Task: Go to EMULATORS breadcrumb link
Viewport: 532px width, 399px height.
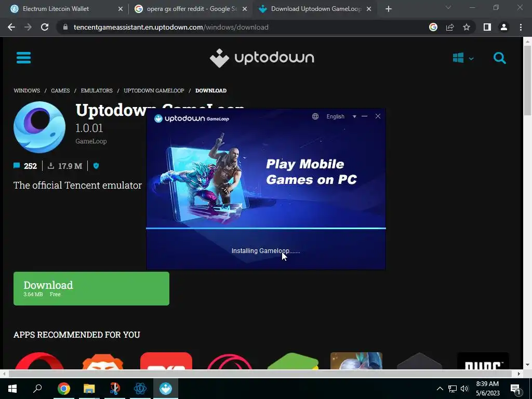Action: [97, 90]
